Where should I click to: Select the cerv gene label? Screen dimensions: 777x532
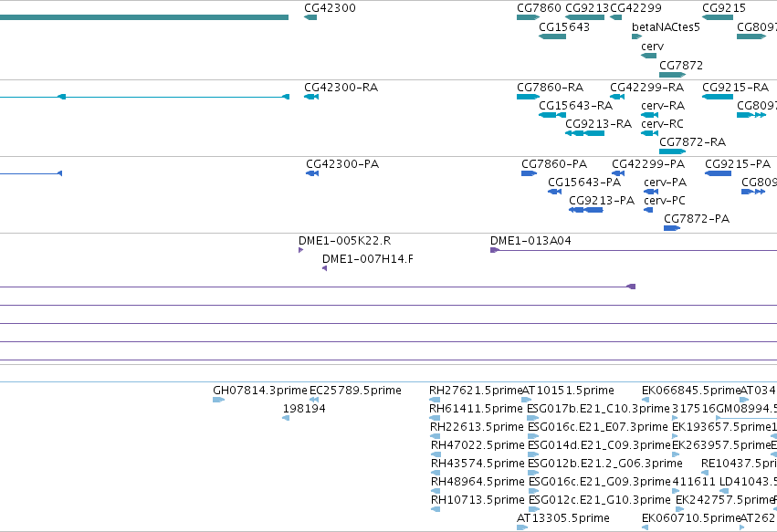click(652, 46)
